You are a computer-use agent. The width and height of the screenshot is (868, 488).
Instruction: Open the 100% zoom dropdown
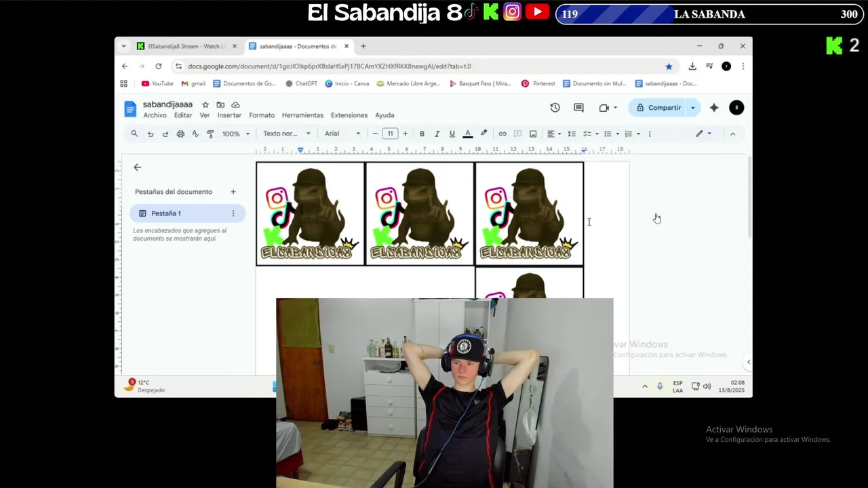point(236,134)
